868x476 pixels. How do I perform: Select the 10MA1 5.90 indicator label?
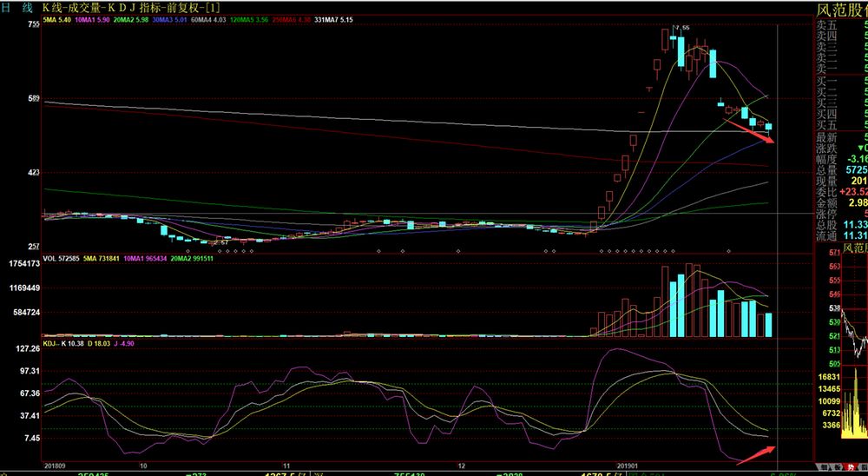click(92, 19)
